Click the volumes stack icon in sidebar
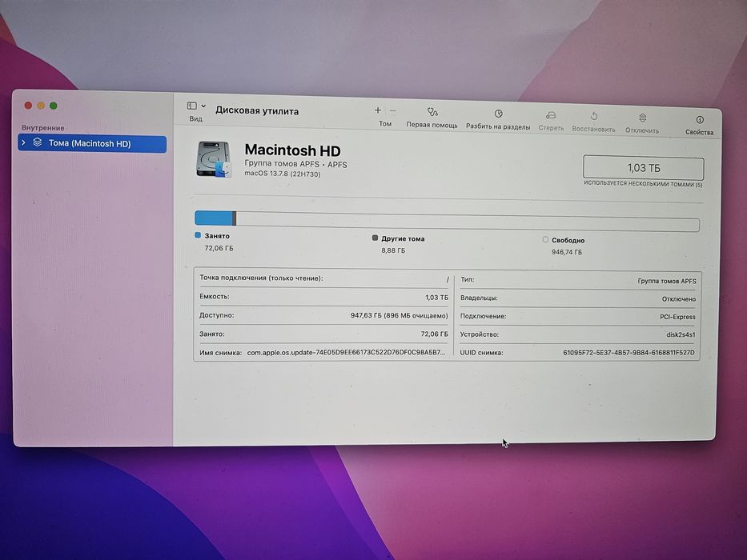The width and height of the screenshot is (747, 560). point(37,142)
